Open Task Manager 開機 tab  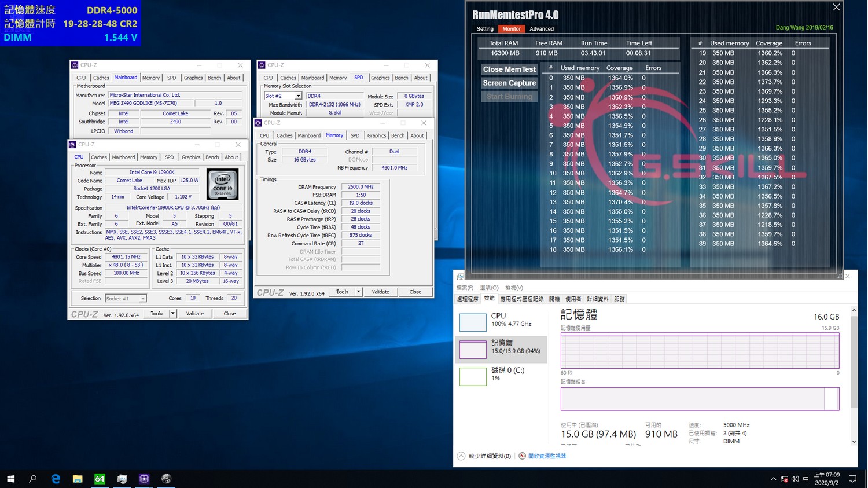coord(554,299)
